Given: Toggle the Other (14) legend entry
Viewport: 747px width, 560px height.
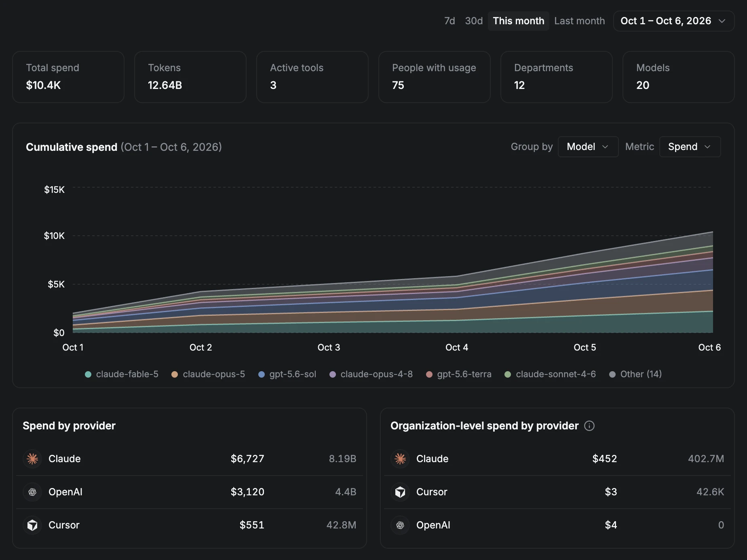Looking at the screenshot, I should [x=635, y=374].
